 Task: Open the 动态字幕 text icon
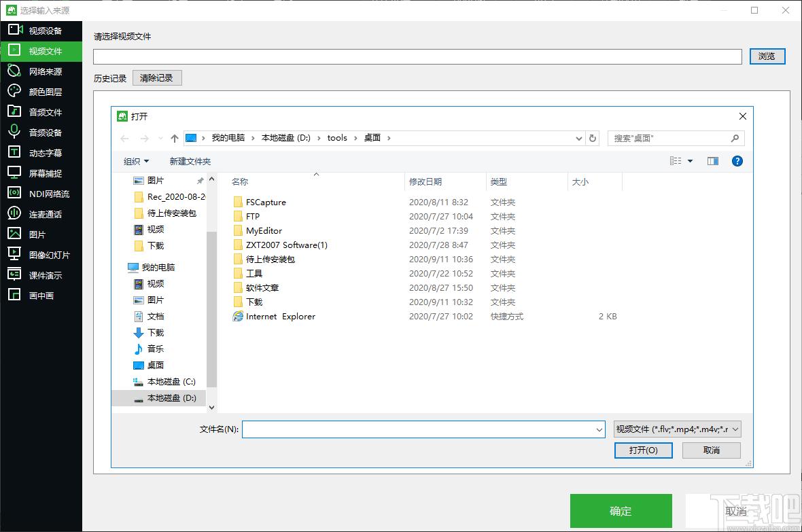pyautogui.click(x=14, y=152)
